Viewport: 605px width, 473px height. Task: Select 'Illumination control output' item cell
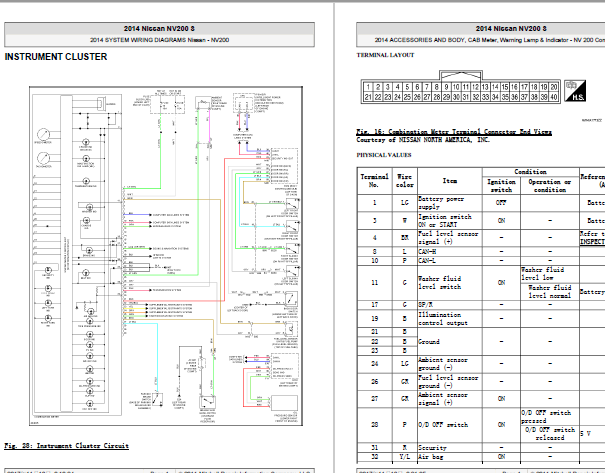coord(450,319)
